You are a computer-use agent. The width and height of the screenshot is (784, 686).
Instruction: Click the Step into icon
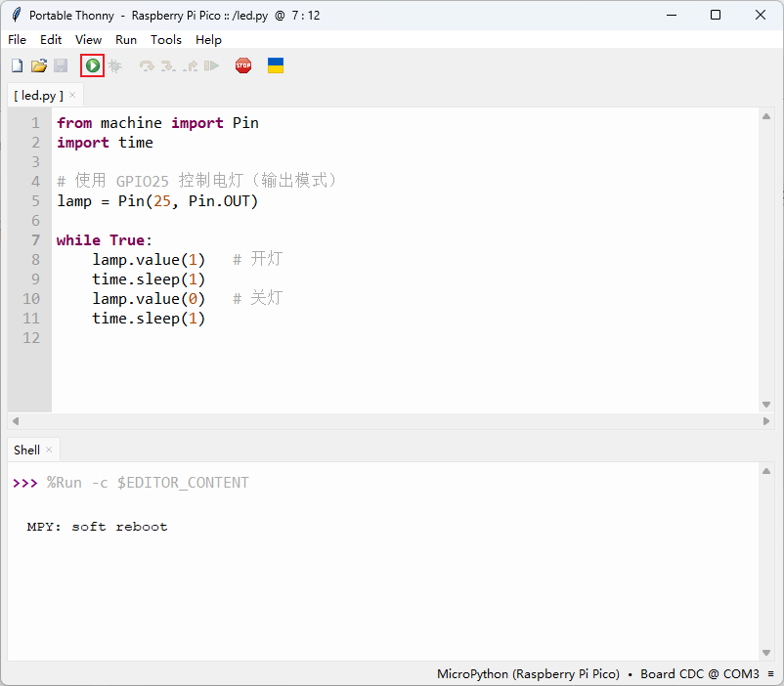click(168, 65)
